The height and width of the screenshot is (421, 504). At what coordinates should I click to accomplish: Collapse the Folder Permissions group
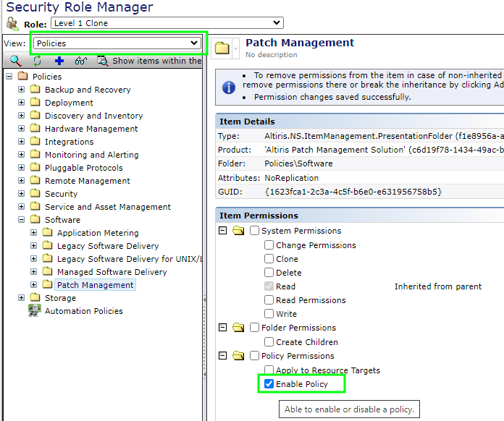coord(223,327)
